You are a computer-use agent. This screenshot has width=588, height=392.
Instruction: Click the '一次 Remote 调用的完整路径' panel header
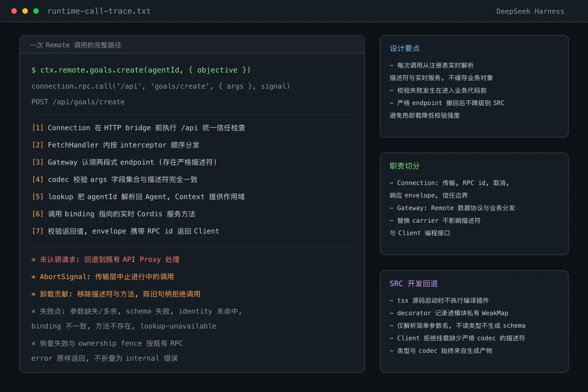tap(76, 45)
